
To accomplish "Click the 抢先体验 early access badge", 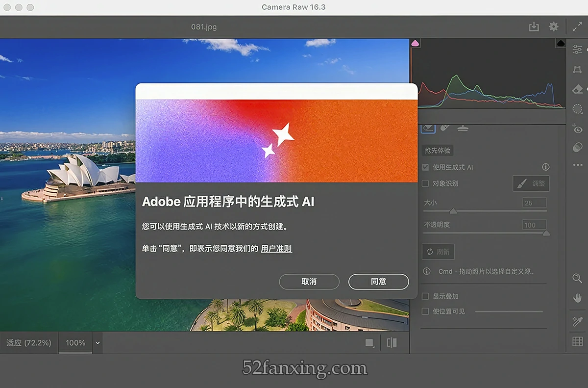I will (438, 151).
